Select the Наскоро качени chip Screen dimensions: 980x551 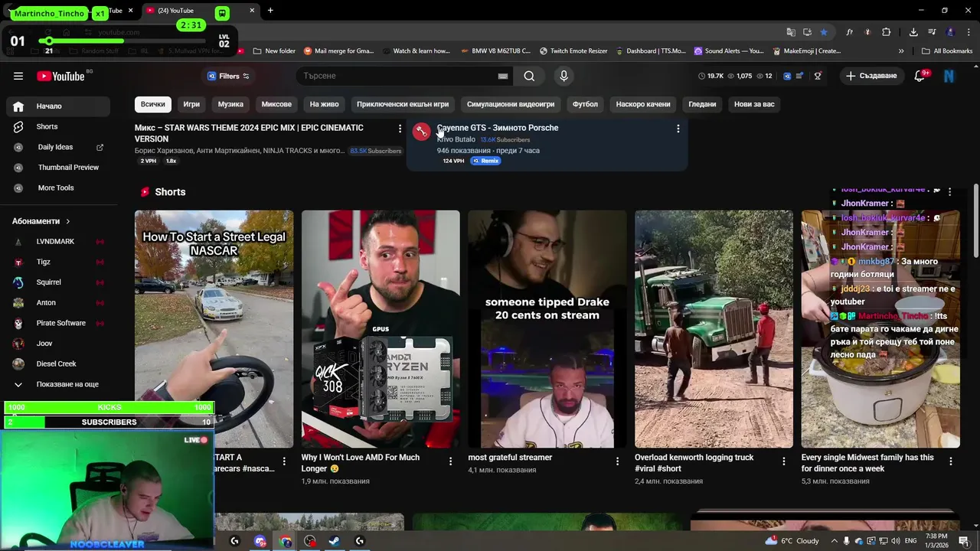pyautogui.click(x=643, y=104)
